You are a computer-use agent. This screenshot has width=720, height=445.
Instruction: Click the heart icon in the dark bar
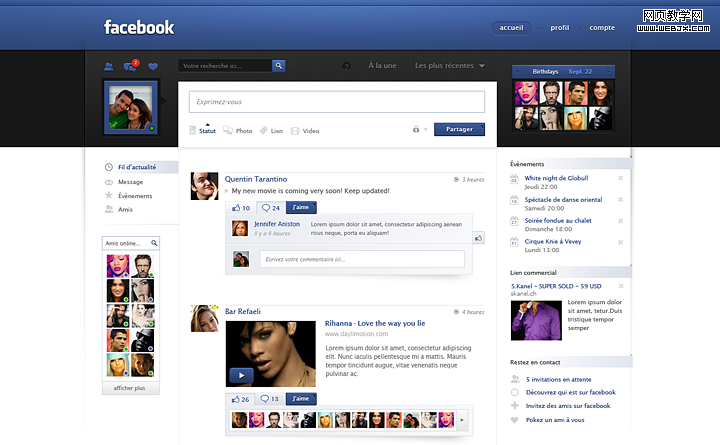pos(153,67)
